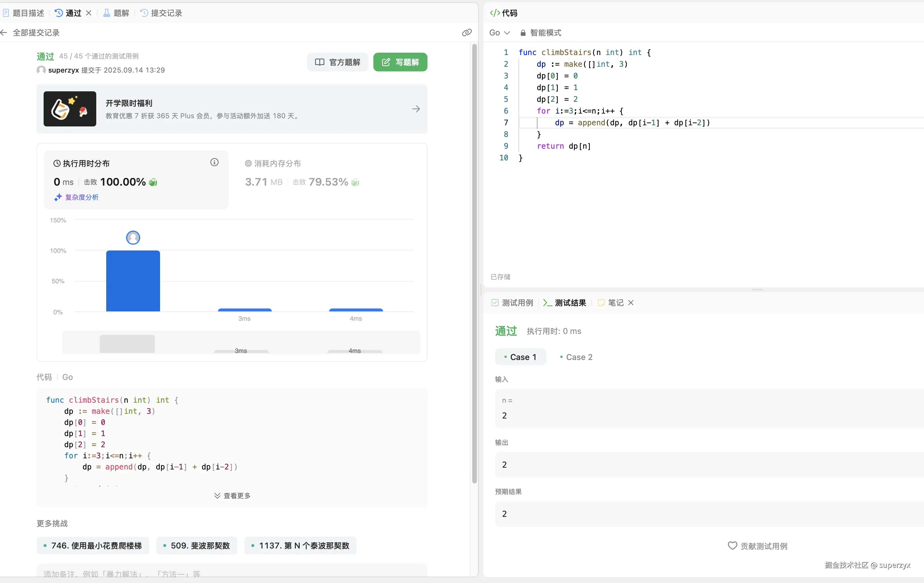Select Case 1 test result
Image resolution: width=924 pixels, height=583 pixels.
pos(520,357)
